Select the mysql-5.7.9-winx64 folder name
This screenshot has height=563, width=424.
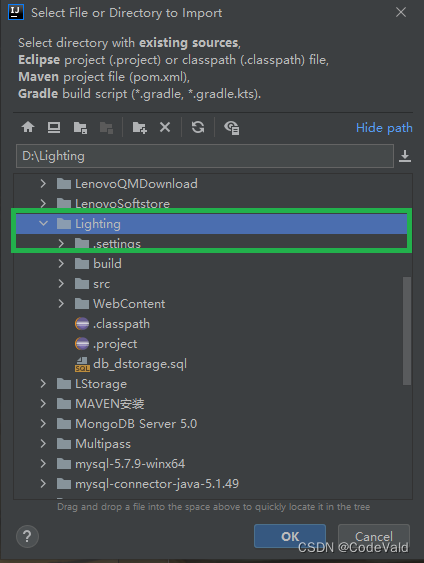pyautogui.click(x=130, y=464)
